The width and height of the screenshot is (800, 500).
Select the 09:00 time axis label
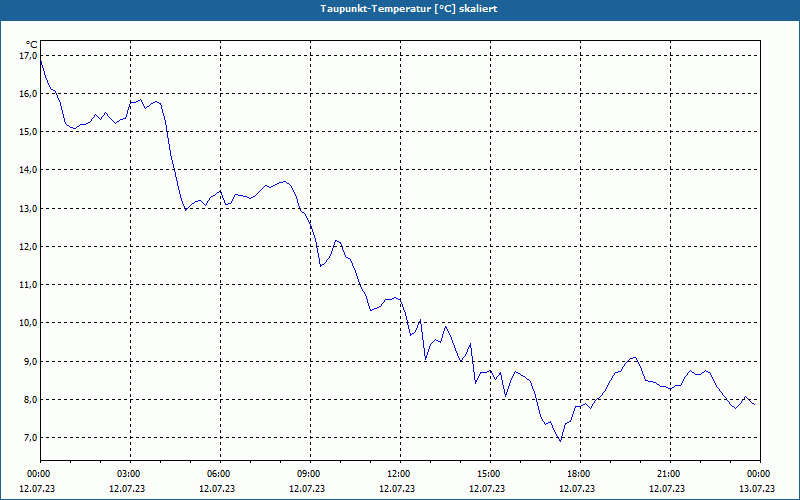tap(310, 474)
